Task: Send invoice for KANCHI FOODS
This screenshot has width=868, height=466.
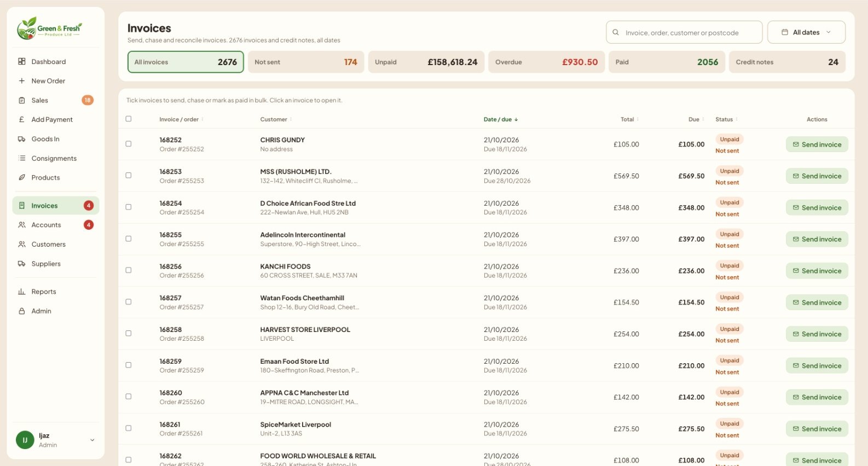Action: (817, 271)
